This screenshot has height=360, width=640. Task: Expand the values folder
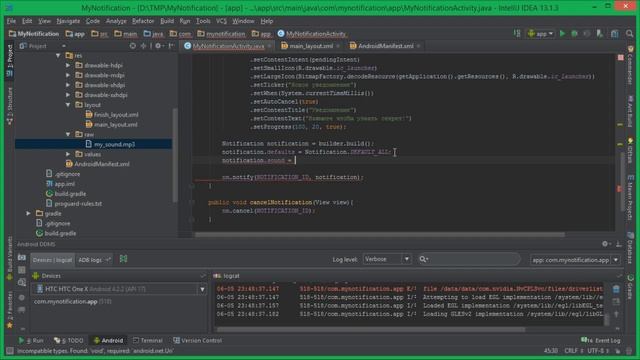pos(68,154)
